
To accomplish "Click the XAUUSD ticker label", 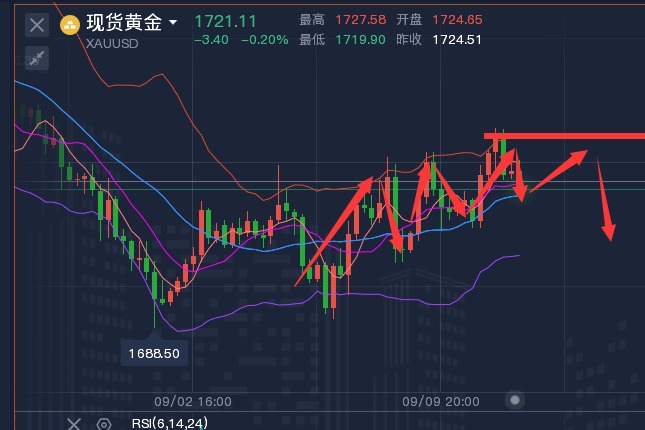I will (x=111, y=42).
